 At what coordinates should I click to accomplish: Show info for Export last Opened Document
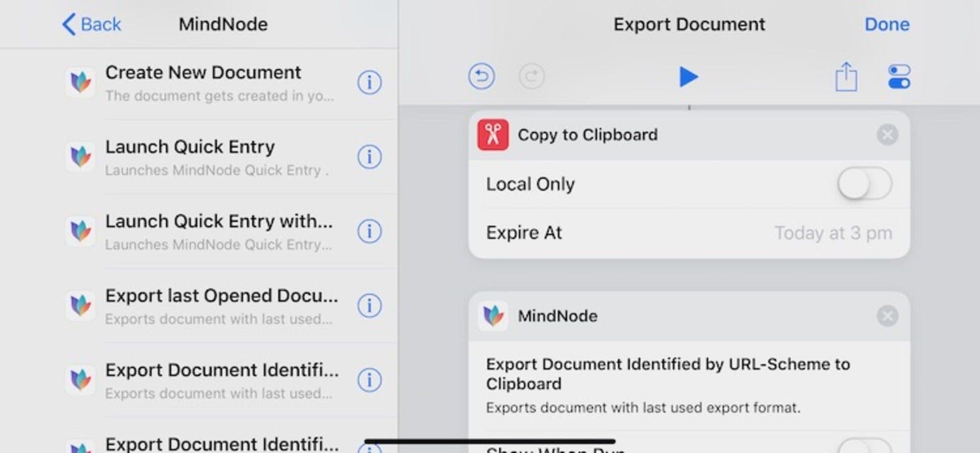[x=369, y=305]
